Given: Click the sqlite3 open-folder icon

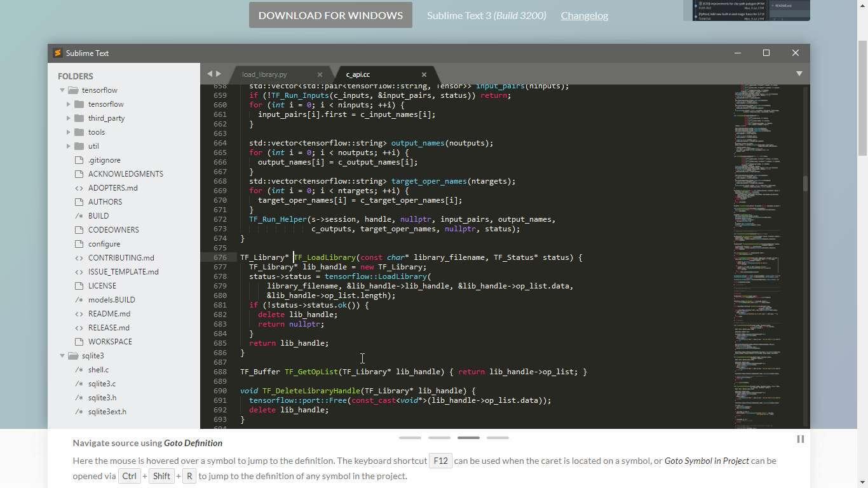Looking at the screenshot, I should click(x=73, y=356).
